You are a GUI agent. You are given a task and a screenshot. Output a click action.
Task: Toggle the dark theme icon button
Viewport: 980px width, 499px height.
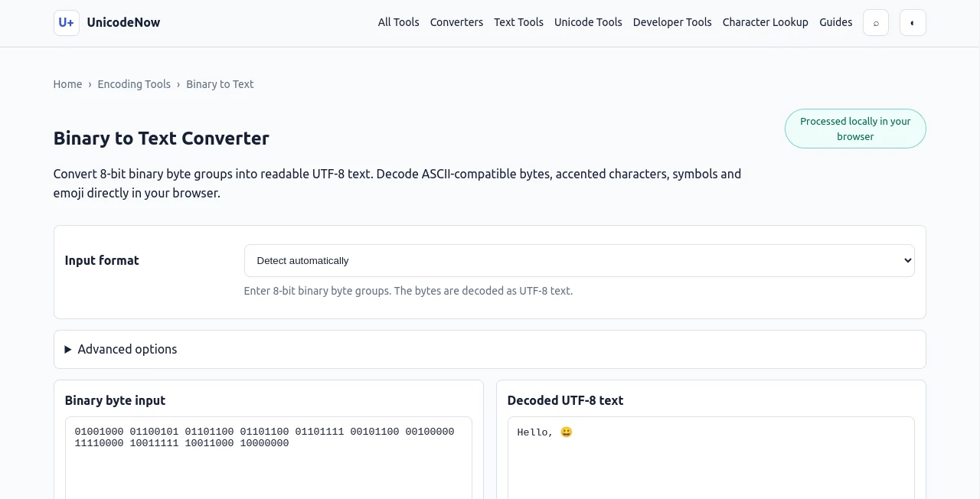[x=913, y=23]
